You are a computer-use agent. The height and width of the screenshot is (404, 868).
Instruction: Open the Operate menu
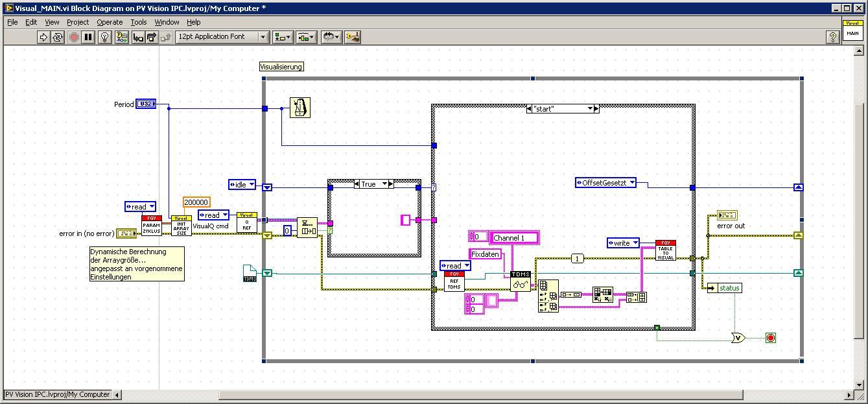tap(110, 22)
